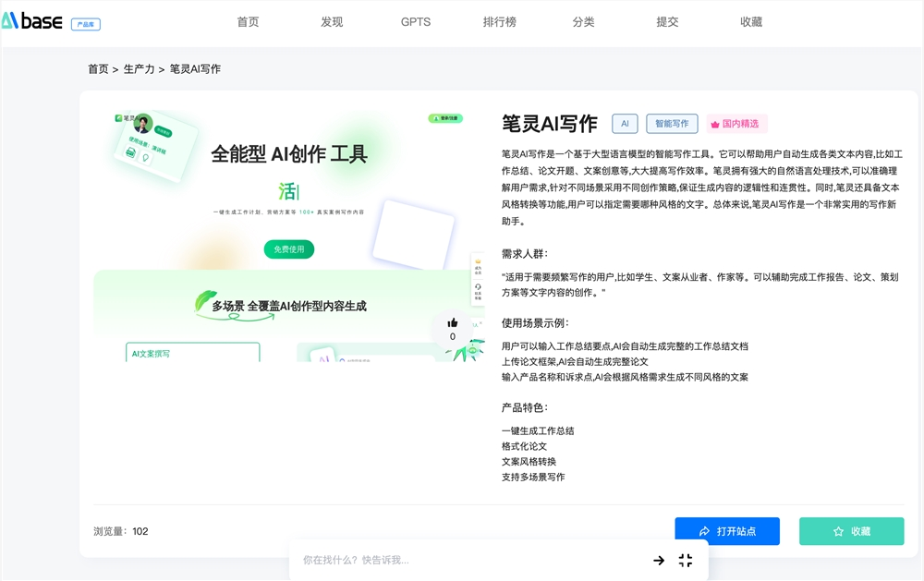Collapse the chat bar with the shrink icon
Screen dimensions: 924x581
click(x=685, y=560)
